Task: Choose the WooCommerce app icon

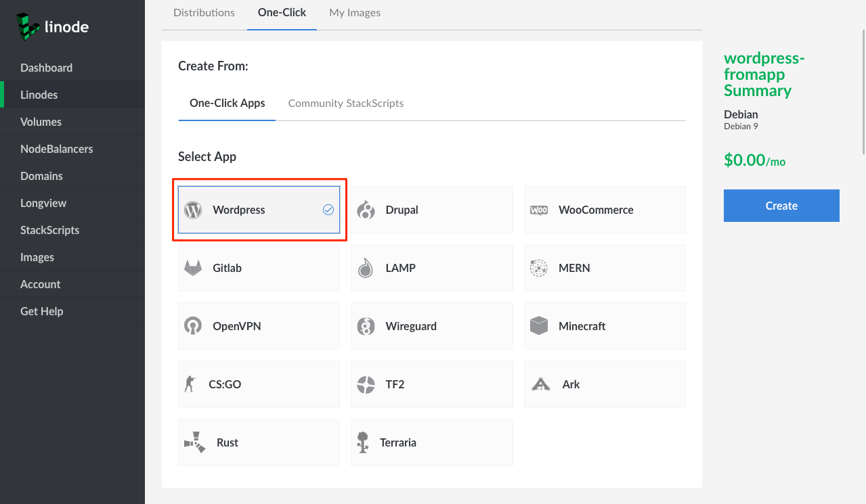Action: (539, 210)
